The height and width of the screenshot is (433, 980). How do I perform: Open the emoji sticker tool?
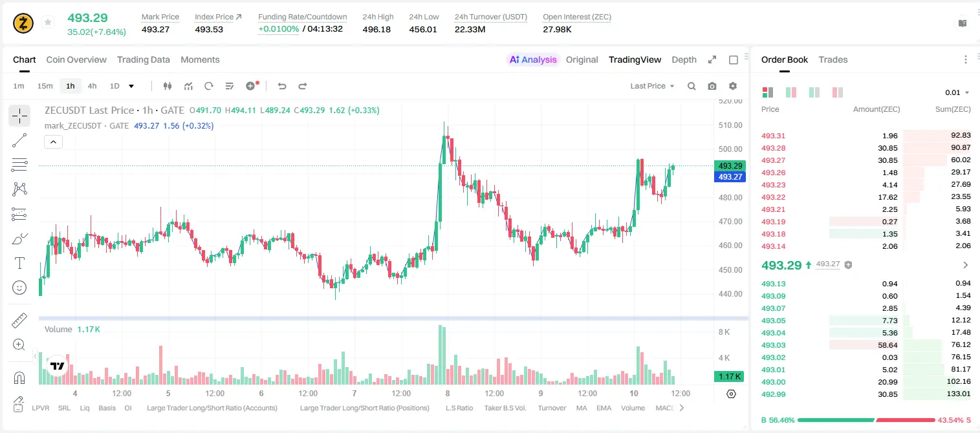pyautogui.click(x=19, y=288)
